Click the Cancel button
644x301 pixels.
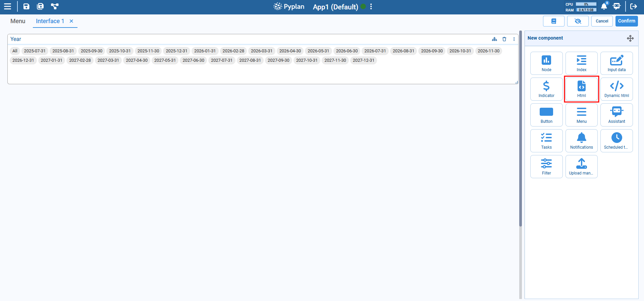[602, 21]
